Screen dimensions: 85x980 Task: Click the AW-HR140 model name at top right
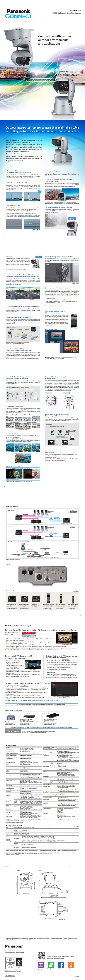(x=75, y=10)
